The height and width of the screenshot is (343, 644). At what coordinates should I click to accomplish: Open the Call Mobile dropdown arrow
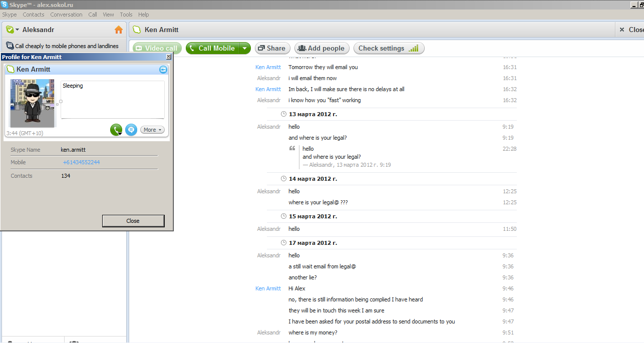pyautogui.click(x=244, y=48)
